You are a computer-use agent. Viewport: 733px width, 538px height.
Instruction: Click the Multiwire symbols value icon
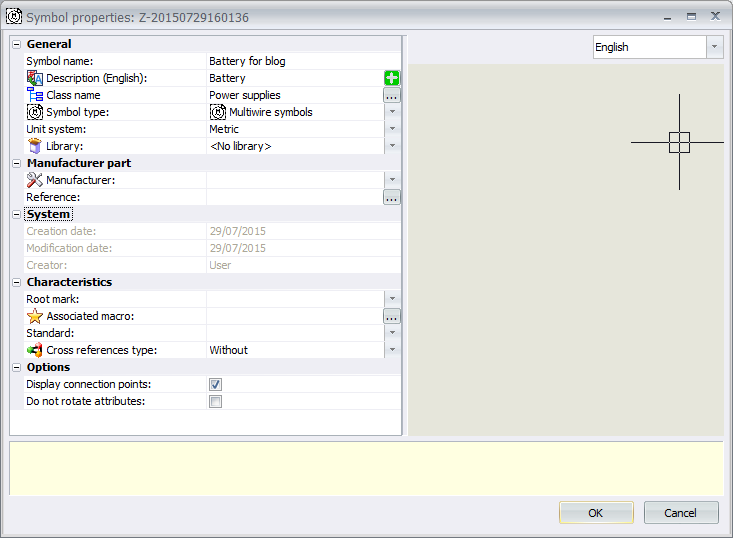point(217,112)
